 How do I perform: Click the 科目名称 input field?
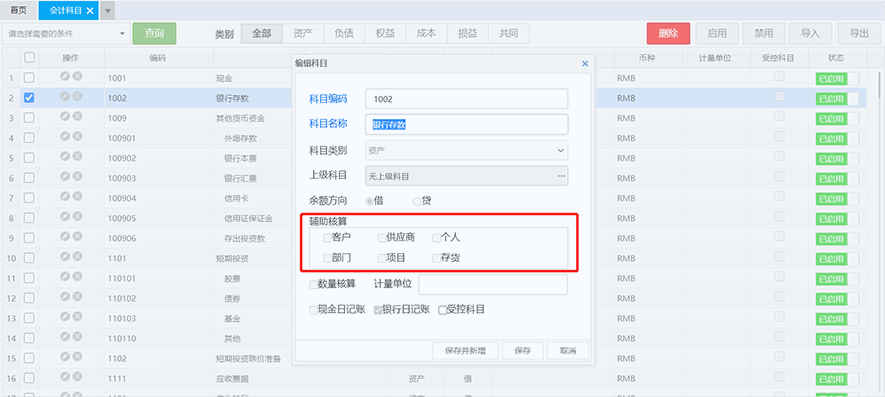[x=466, y=124]
